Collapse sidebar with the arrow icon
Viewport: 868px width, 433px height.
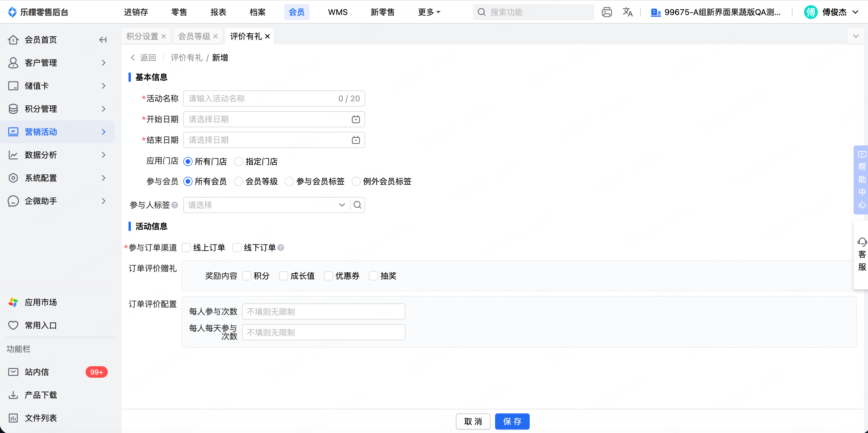click(x=103, y=40)
